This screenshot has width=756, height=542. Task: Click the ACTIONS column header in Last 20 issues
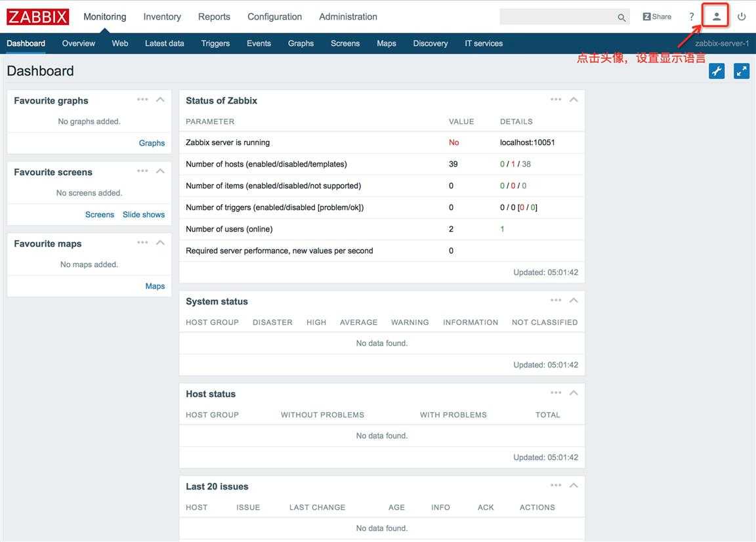click(x=537, y=507)
